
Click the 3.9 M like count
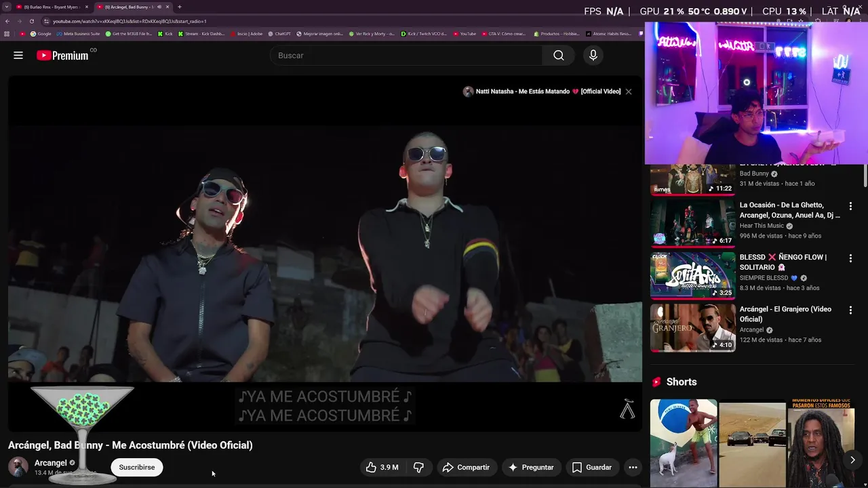pos(389,467)
